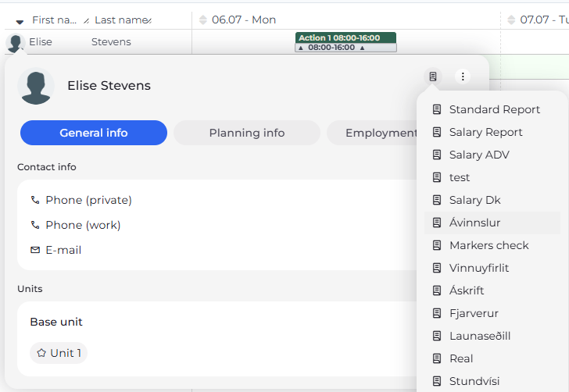
Task: Open the Ávinnslur report
Action: [492, 223]
